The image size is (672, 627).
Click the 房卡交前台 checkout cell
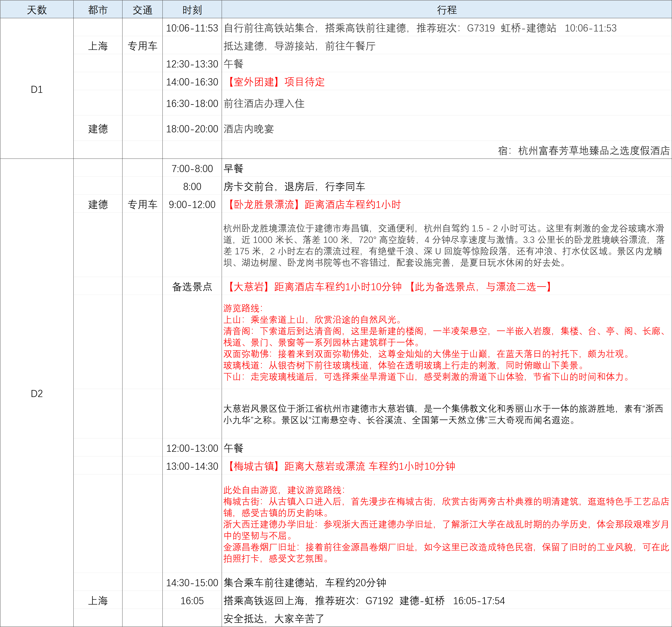tap(294, 186)
